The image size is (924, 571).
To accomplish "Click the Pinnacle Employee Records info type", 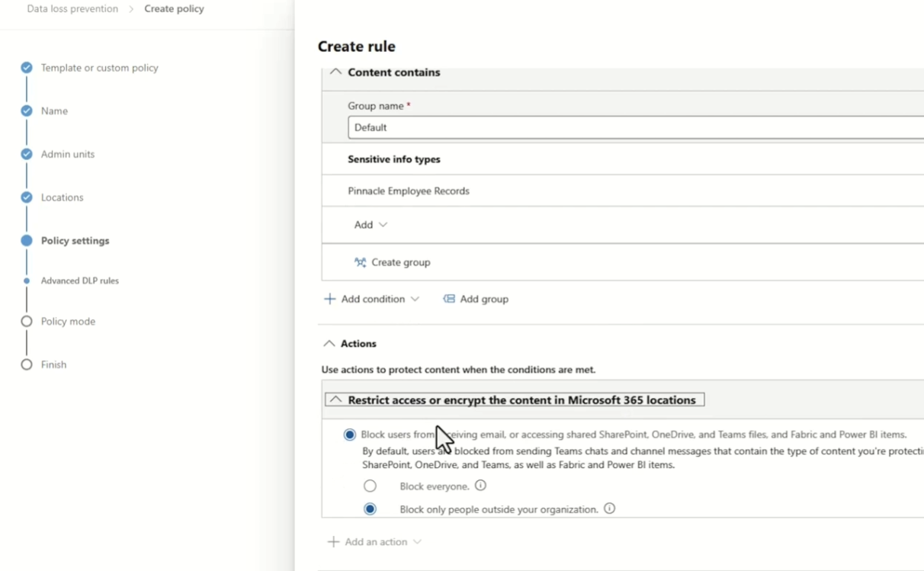I will pos(409,191).
